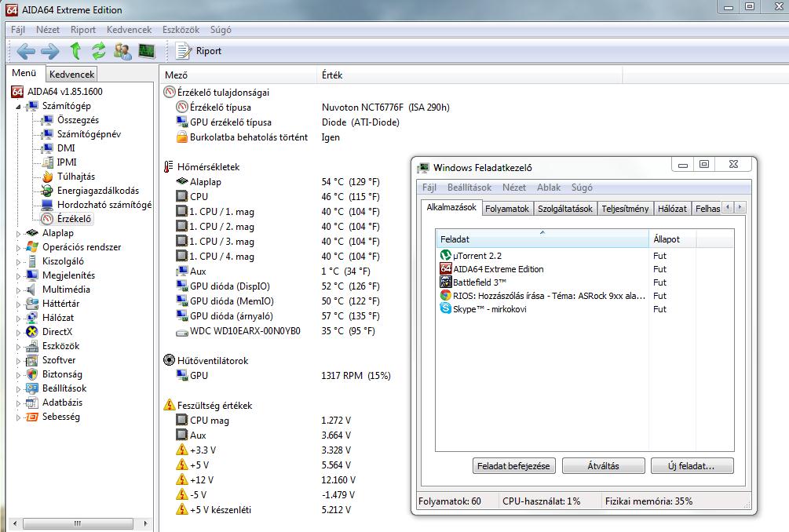Select DMI in the tree

click(66, 148)
